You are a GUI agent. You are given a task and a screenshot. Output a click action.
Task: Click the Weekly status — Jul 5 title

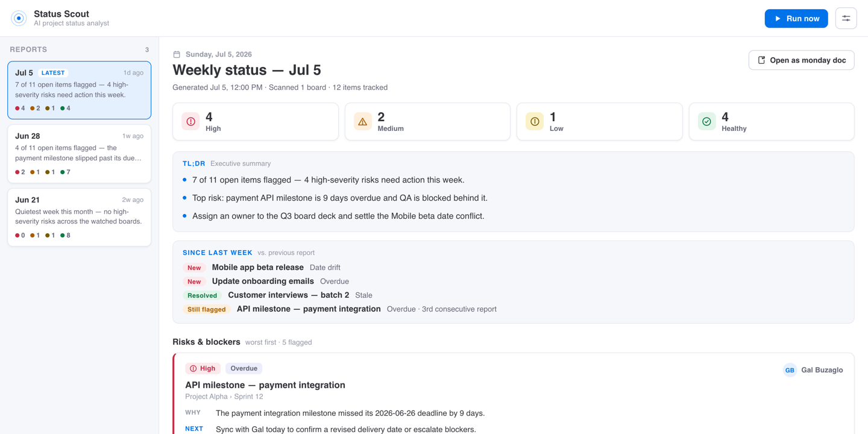(247, 70)
